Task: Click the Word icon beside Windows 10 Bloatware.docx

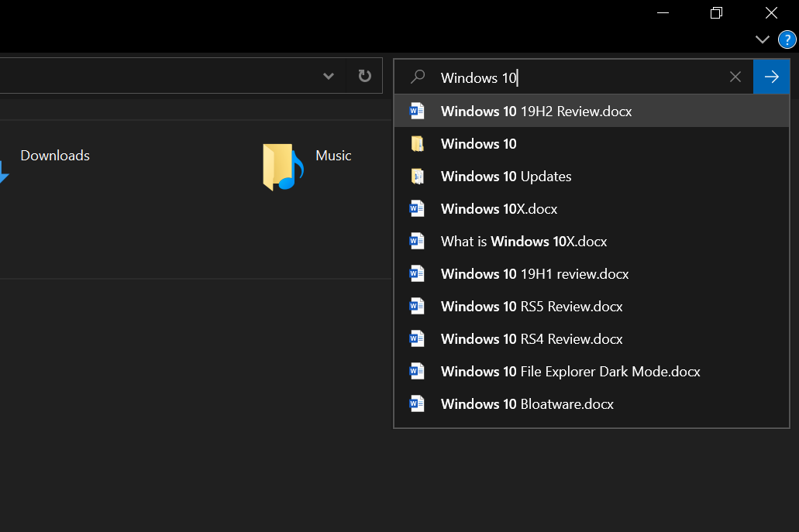Action: pyautogui.click(x=417, y=403)
